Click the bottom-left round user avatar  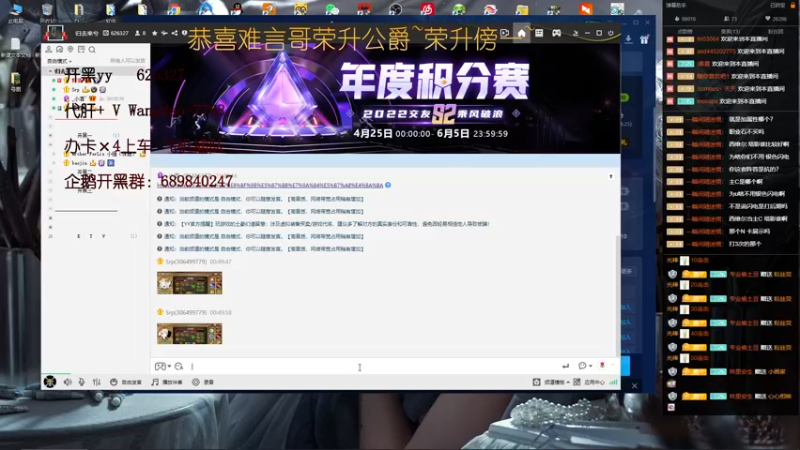point(49,382)
